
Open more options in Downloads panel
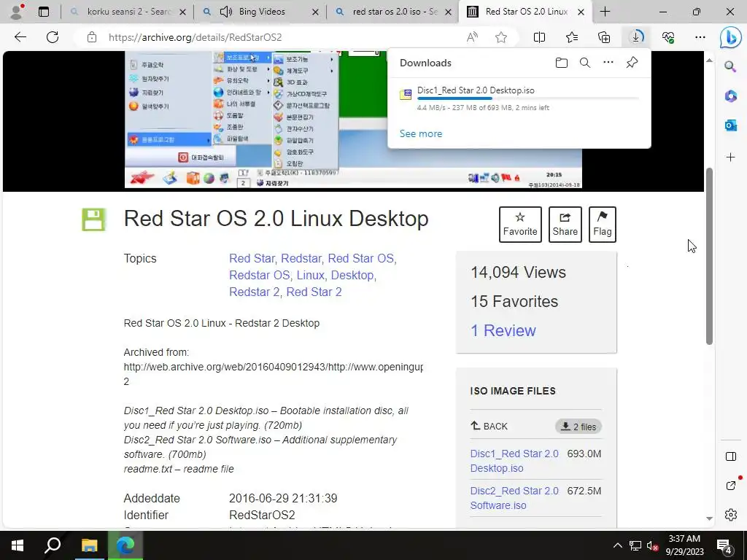608,63
